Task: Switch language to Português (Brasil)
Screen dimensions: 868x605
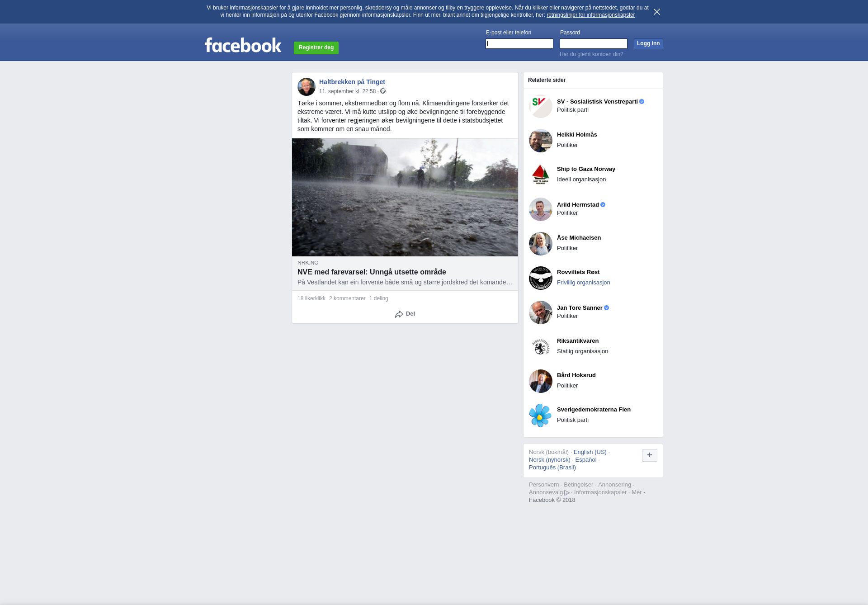Action: point(552,468)
